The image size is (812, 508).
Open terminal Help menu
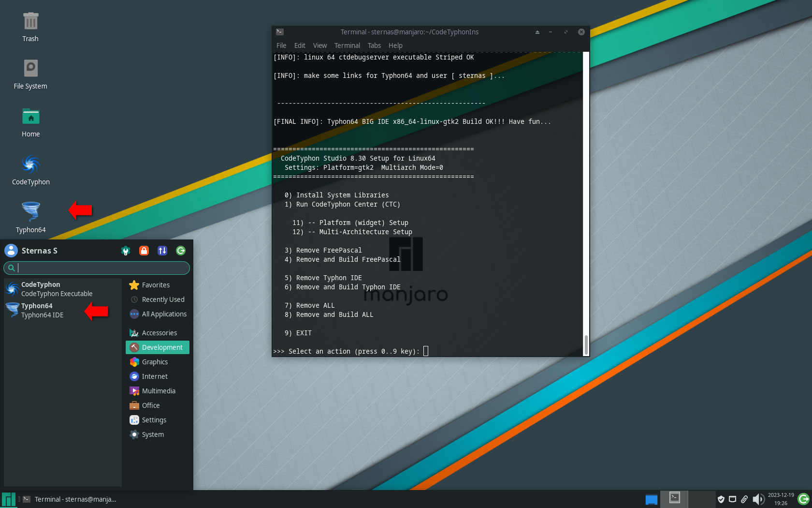click(x=395, y=45)
